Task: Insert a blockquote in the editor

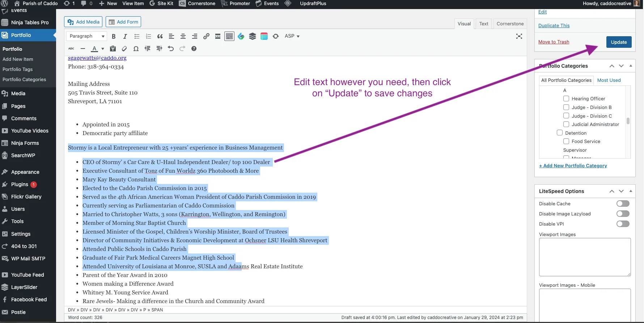Action: (x=160, y=36)
